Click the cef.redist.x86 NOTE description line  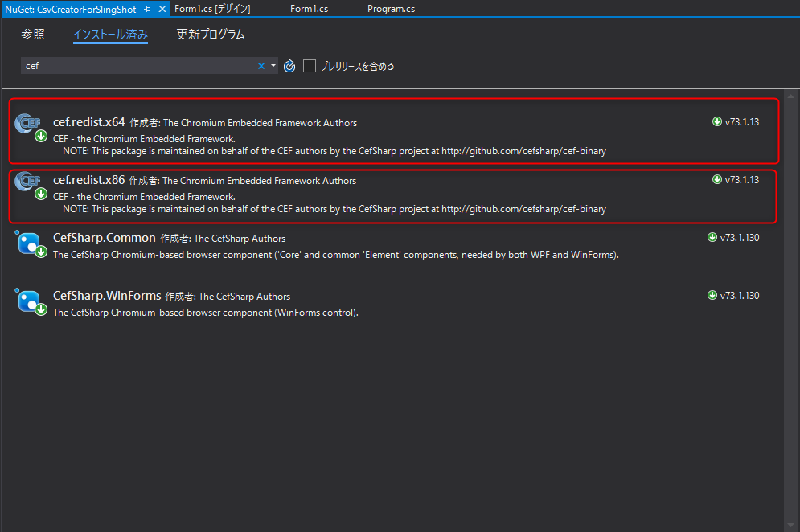click(x=334, y=209)
